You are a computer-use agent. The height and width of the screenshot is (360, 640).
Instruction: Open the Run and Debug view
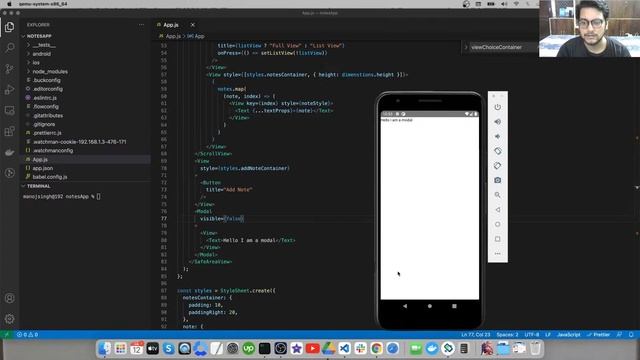click(x=9, y=89)
